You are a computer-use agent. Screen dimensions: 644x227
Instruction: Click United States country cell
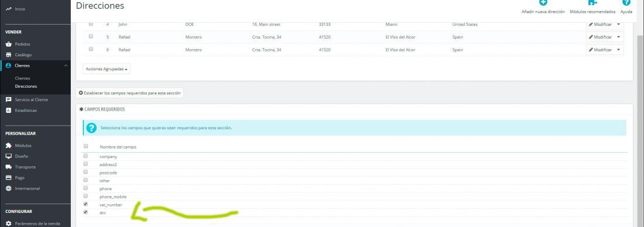click(x=465, y=25)
